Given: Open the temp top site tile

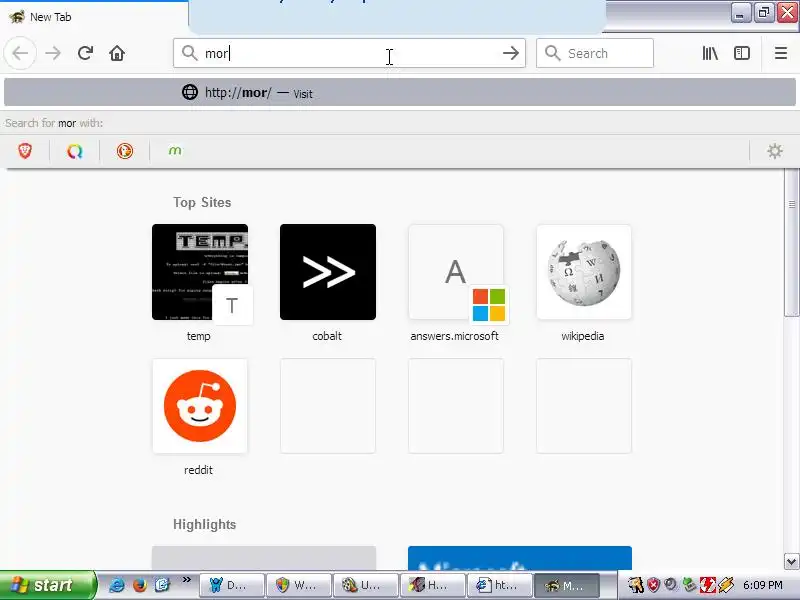Looking at the screenshot, I should tap(200, 272).
